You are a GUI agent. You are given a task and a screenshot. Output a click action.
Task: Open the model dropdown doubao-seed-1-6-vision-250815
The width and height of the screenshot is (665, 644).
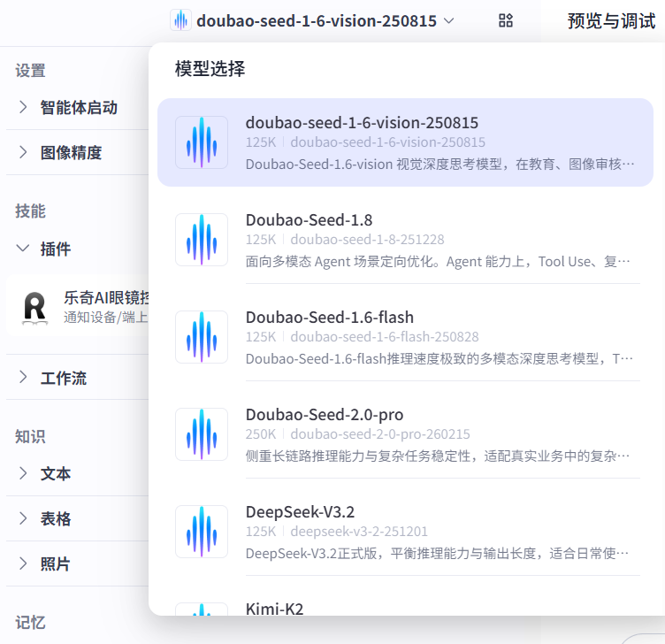pos(312,20)
